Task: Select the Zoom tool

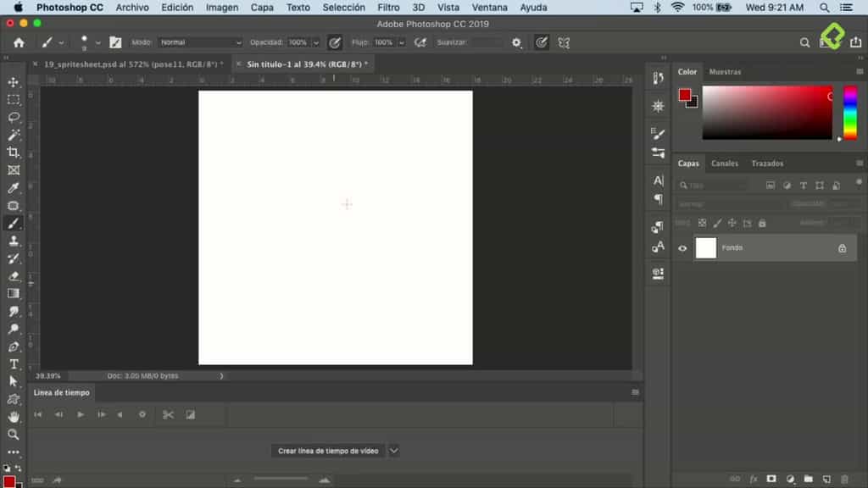Action: coord(14,435)
